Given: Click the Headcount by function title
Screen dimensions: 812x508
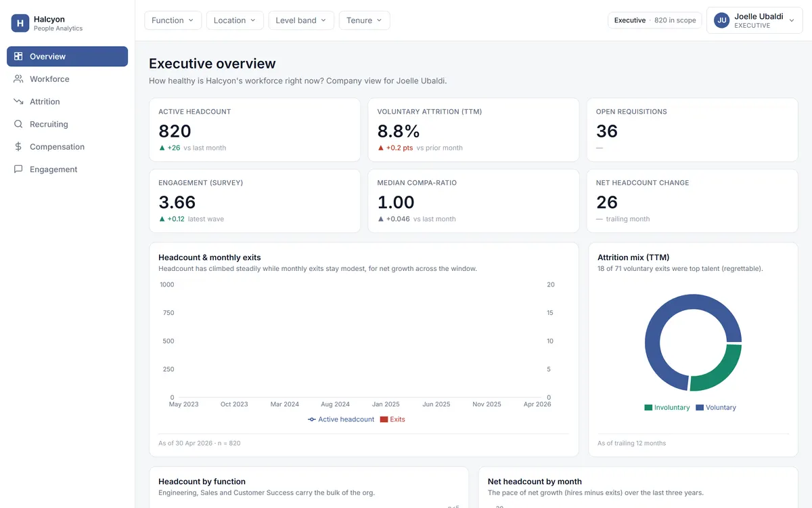Looking at the screenshot, I should point(202,482).
